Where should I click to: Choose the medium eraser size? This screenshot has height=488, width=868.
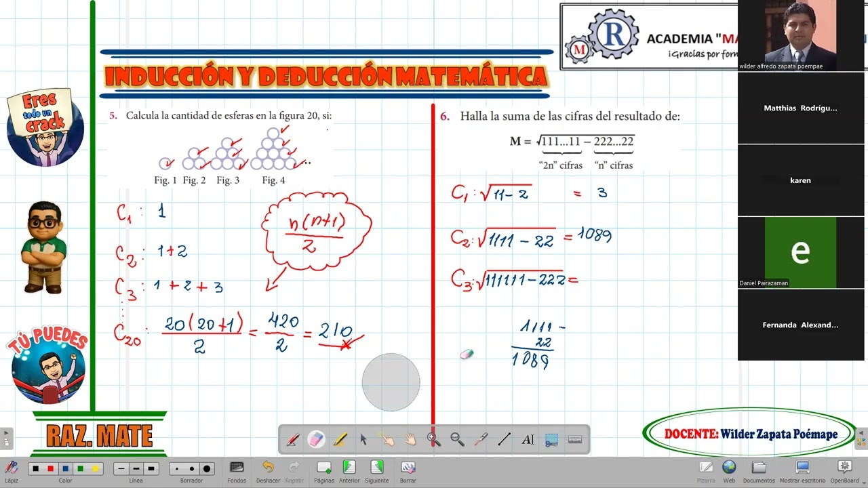pos(192,468)
